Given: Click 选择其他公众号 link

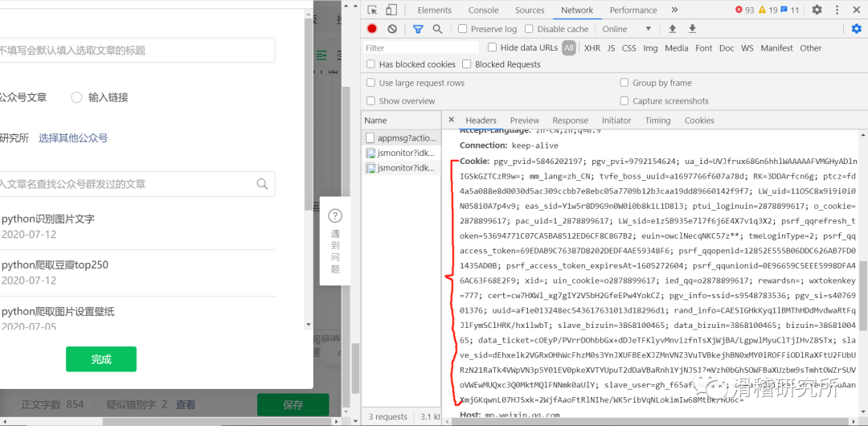Looking at the screenshot, I should [x=73, y=138].
